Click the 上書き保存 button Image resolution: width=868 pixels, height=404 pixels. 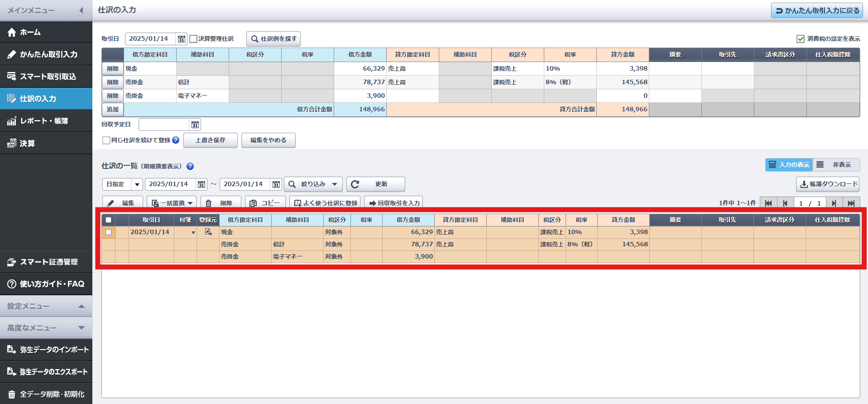[x=210, y=140]
